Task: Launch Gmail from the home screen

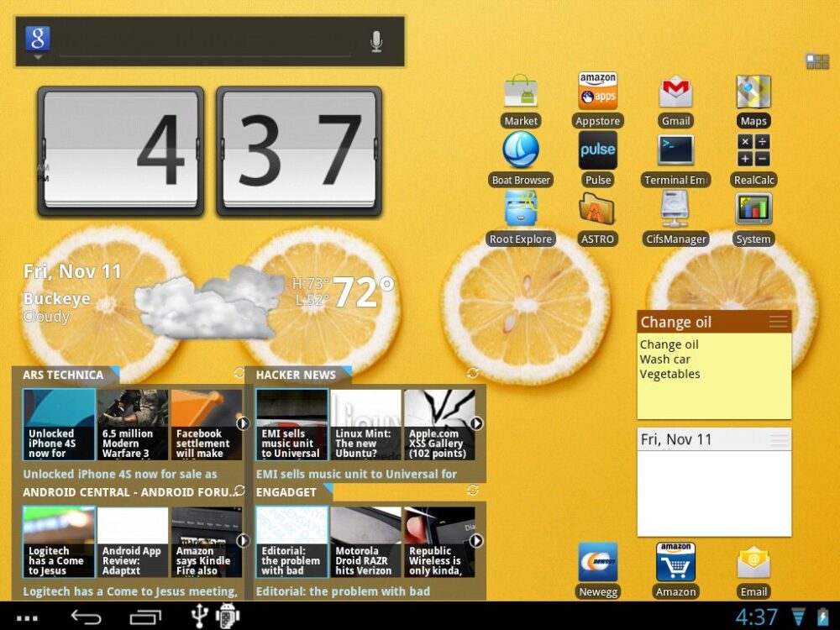Action: 675,92
